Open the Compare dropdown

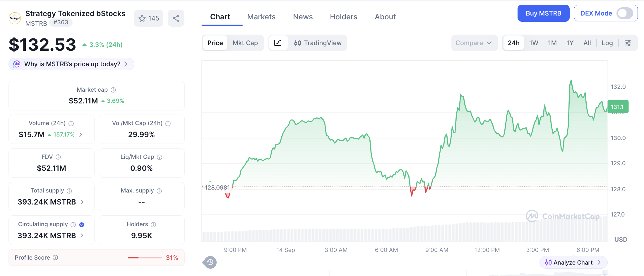(x=474, y=43)
